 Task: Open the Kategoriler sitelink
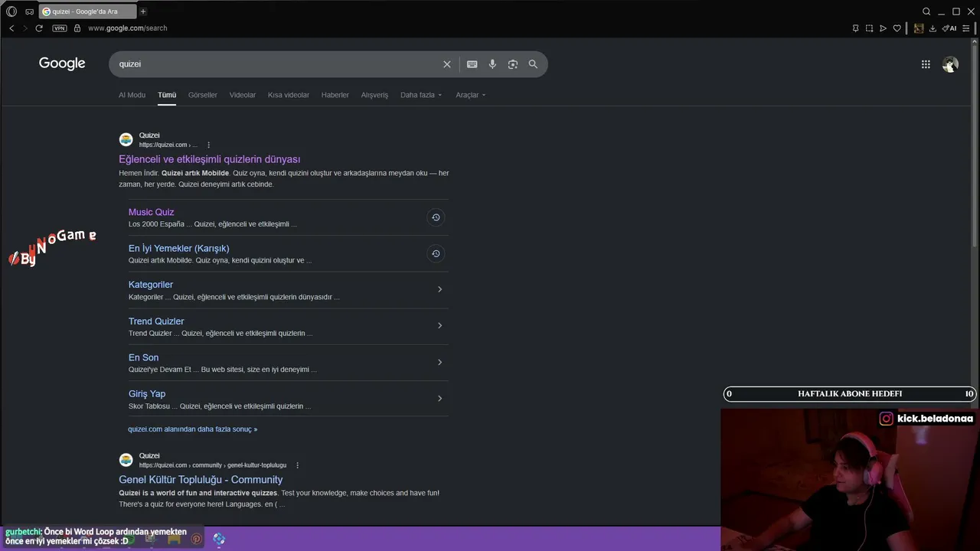[x=151, y=285]
